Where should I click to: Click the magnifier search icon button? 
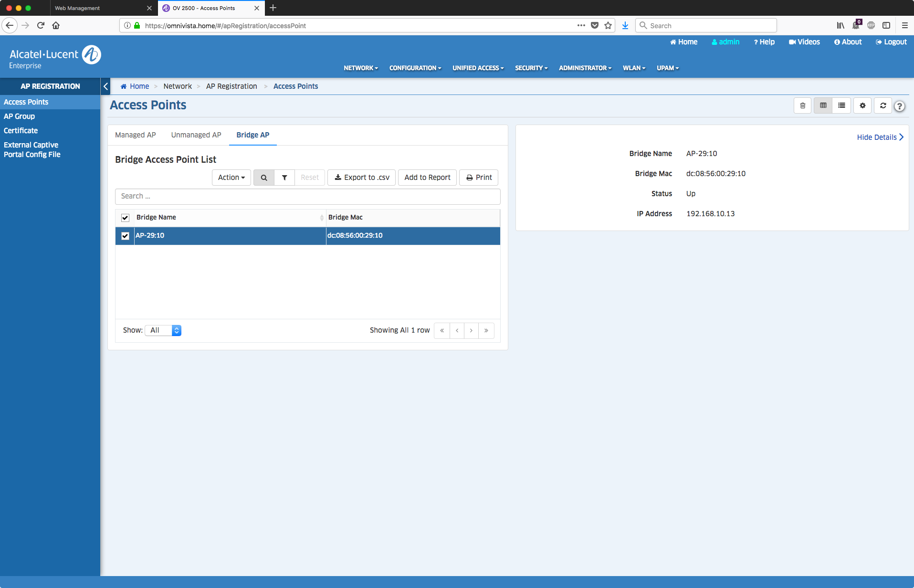tap(264, 178)
